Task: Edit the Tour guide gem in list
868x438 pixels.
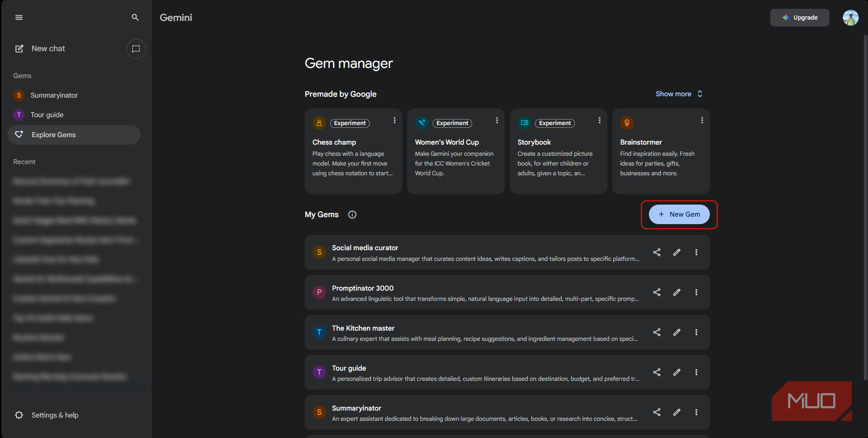Action: (x=677, y=372)
